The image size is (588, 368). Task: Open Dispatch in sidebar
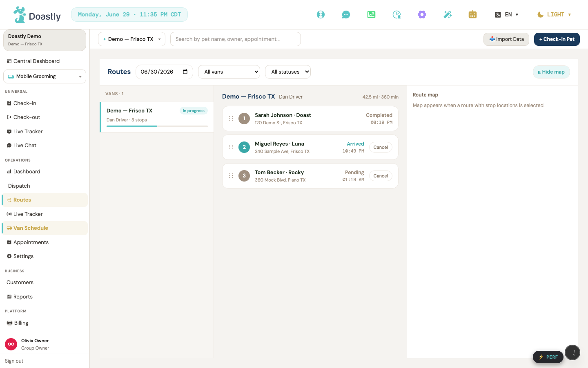[x=45, y=186]
